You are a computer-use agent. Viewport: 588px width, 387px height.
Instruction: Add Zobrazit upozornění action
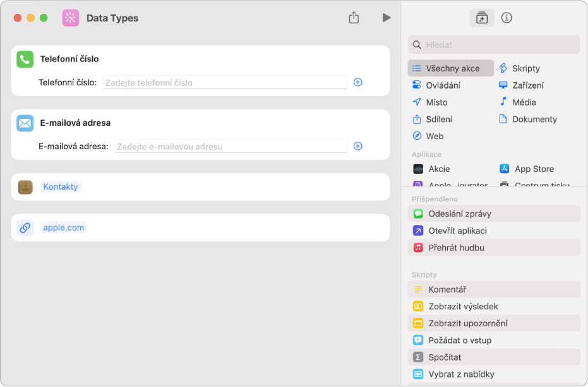tap(494, 323)
